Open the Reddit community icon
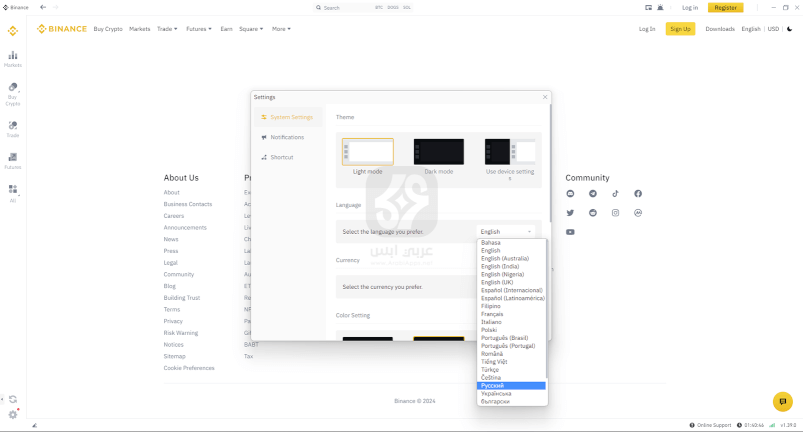The height and width of the screenshot is (432, 803). [593, 213]
